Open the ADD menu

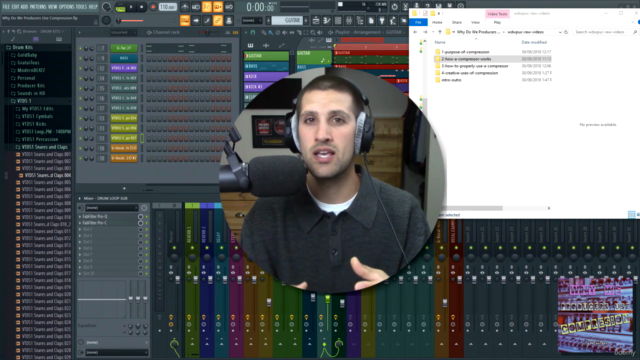(x=24, y=7)
